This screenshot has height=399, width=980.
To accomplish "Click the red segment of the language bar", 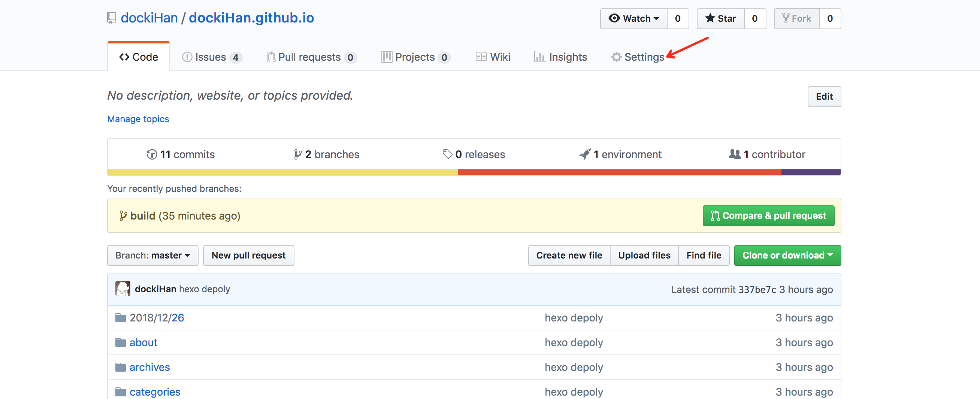I will (619, 172).
